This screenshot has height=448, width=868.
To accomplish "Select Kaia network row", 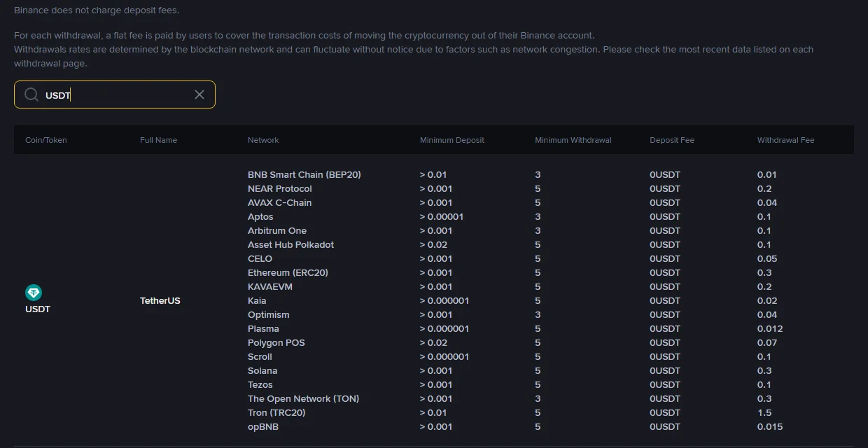I will pyautogui.click(x=257, y=300).
